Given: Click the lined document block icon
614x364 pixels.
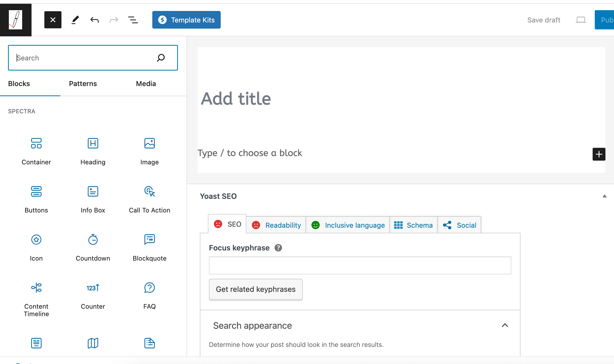Looking at the screenshot, I should [36, 343].
